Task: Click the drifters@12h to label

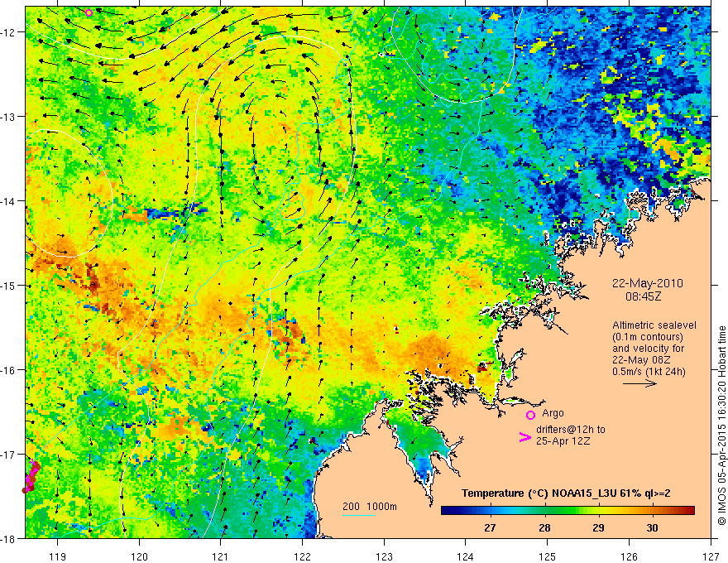Action: point(571,429)
